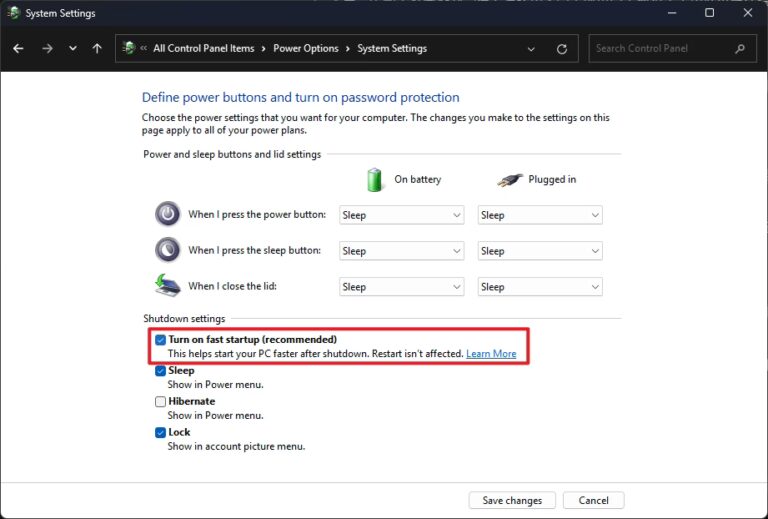Open the Learn More link
The image size is (768, 519).
[x=491, y=354]
